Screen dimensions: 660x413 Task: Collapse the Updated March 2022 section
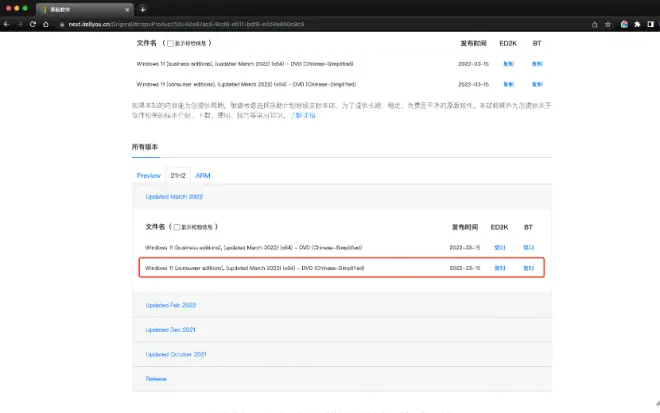(174, 197)
